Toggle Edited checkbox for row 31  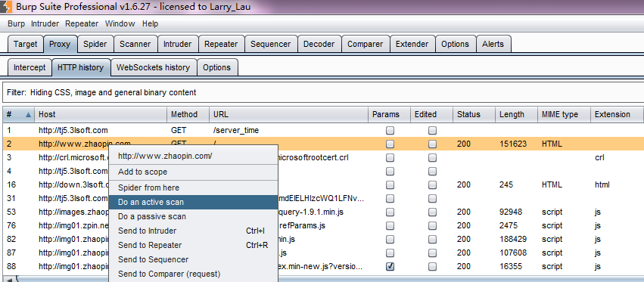click(432, 198)
